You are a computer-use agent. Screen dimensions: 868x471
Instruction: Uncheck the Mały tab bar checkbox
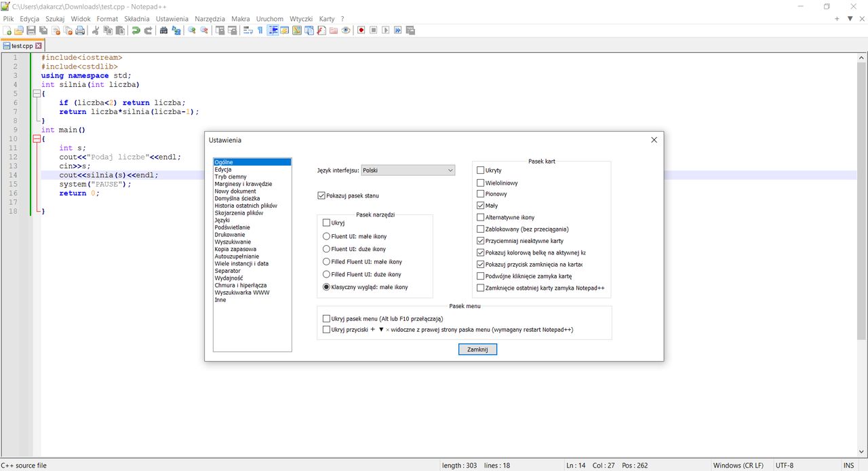pos(481,206)
